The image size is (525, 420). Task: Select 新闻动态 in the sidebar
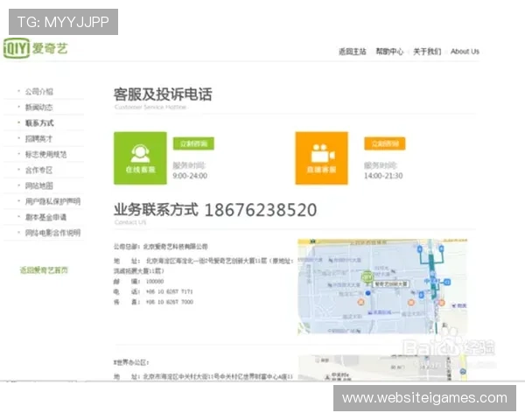(x=39, y=108)
